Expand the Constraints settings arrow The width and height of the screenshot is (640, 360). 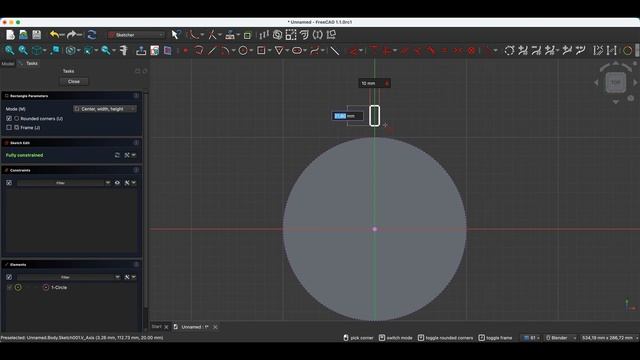click(x=134, y=183)
